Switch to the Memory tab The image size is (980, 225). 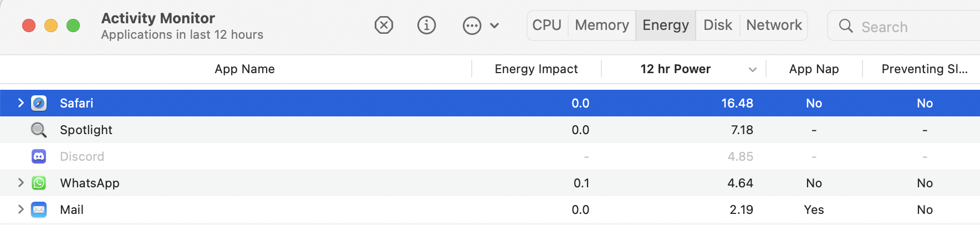602,25
